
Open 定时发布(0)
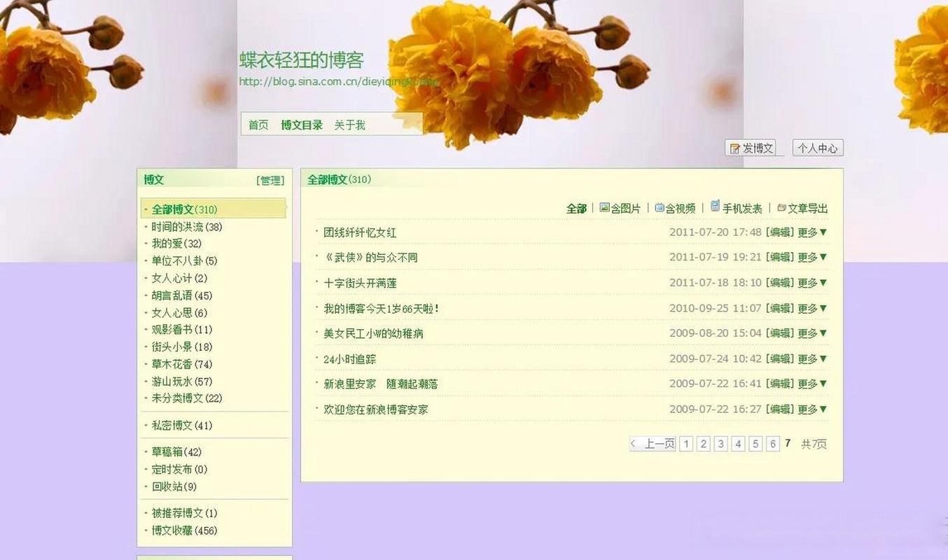179,470
